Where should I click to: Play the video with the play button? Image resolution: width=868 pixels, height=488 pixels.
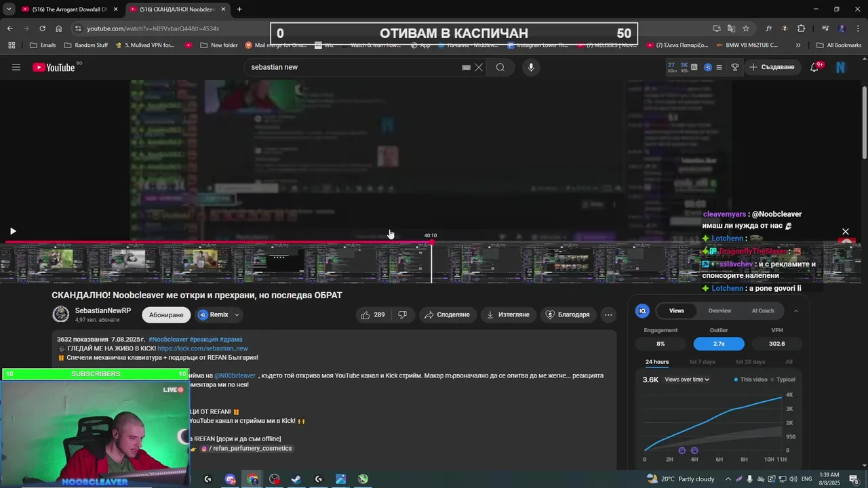pyautogui.click(x=13, y=231)
